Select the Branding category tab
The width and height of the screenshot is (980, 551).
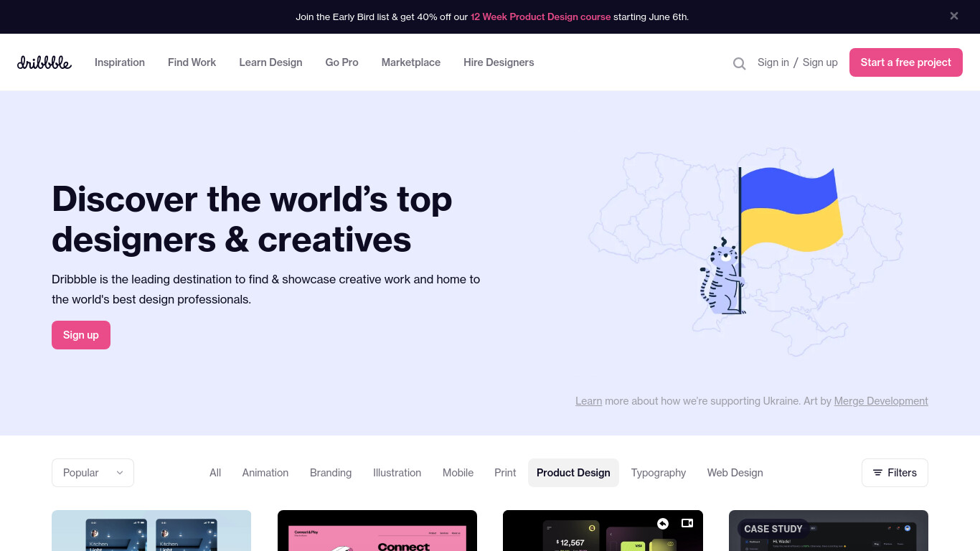tap(331, 473)
